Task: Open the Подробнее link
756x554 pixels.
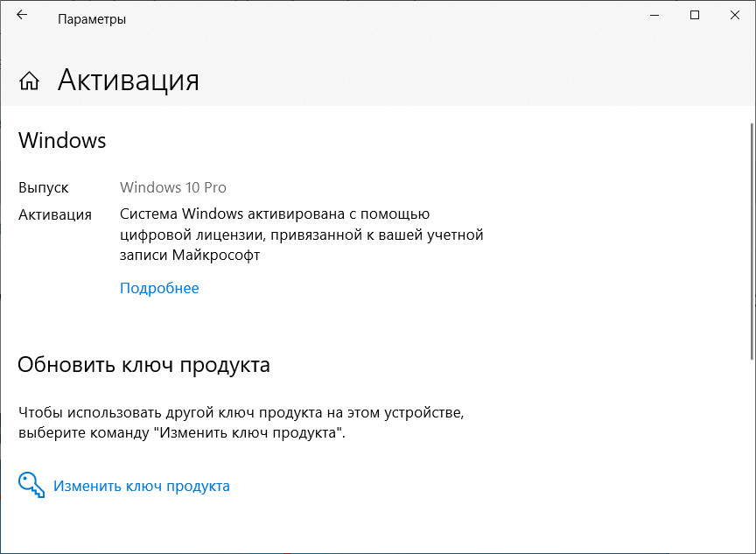Action: click(159, 288)
